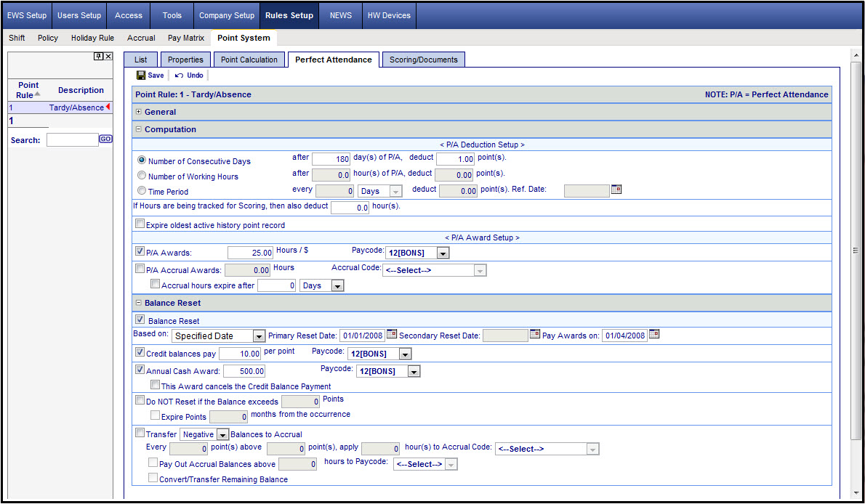Open calendar for Pay Awards on date
Viewport: 865px width, 504px height.
[654, 334]
